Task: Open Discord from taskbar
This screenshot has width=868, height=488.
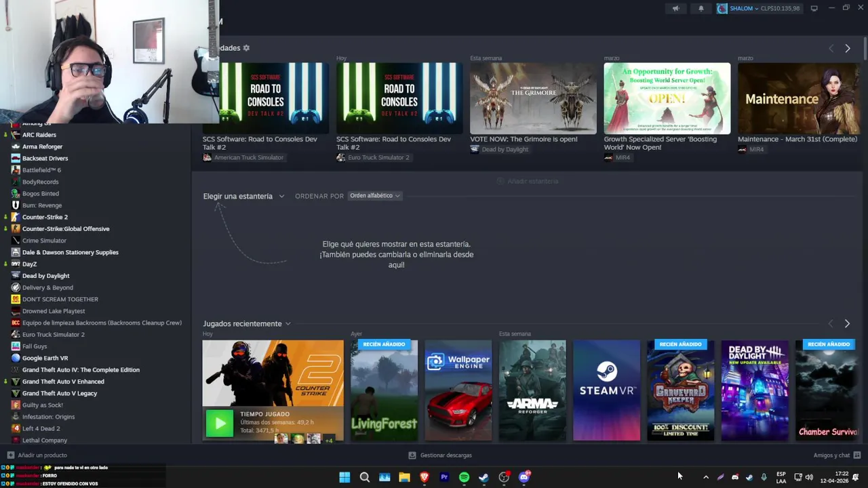Action: 524,477
